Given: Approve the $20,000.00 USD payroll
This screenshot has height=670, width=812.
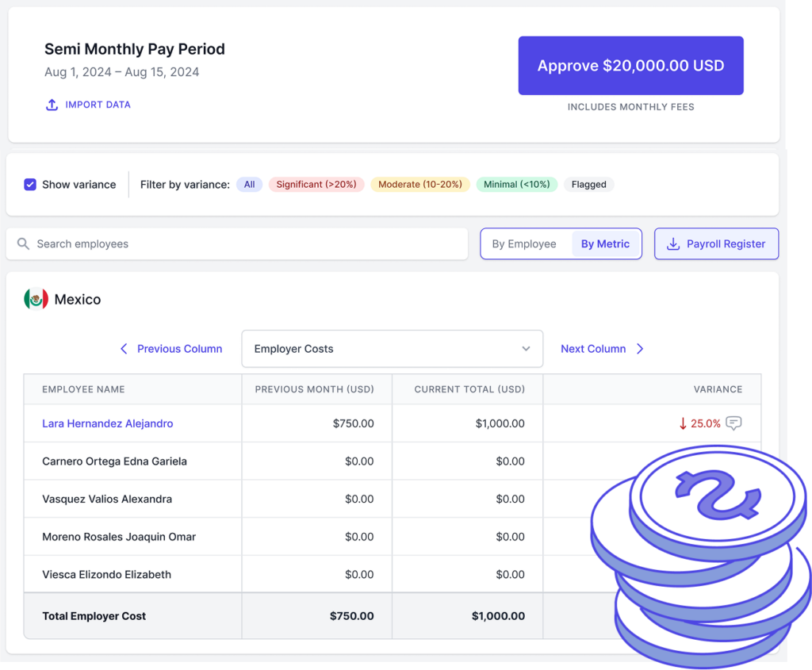Looking at the screenshot, I should tap(630, 66).
